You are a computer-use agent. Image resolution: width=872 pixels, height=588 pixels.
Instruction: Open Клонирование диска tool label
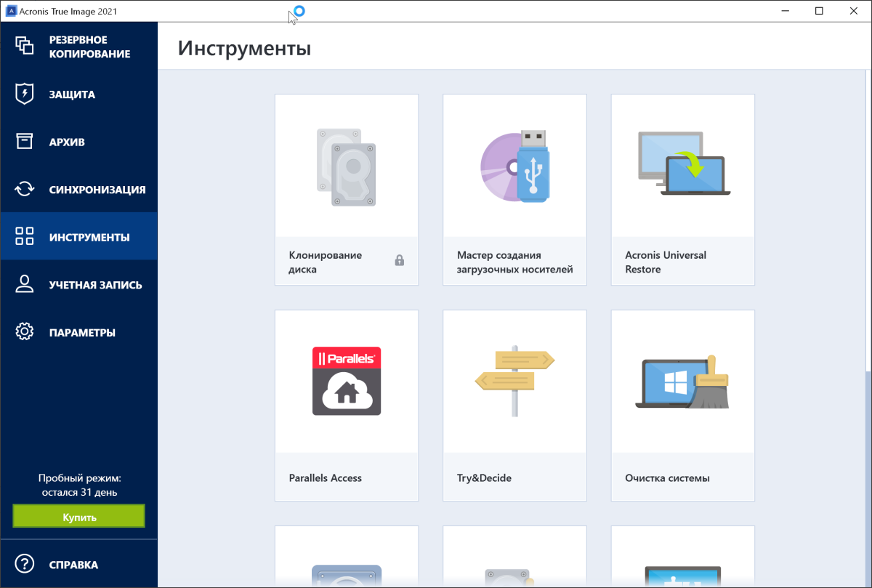[325, 262]
